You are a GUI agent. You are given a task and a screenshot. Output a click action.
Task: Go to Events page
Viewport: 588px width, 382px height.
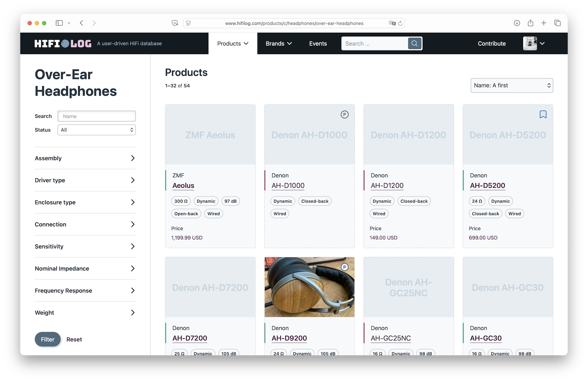[x=318, y=43]
